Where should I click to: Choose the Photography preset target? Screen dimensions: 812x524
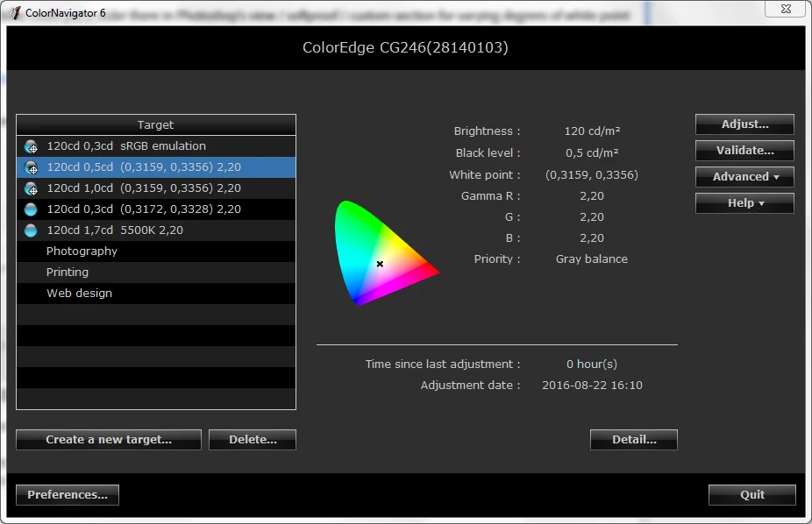pyautogui.click(x=156, y=251)
